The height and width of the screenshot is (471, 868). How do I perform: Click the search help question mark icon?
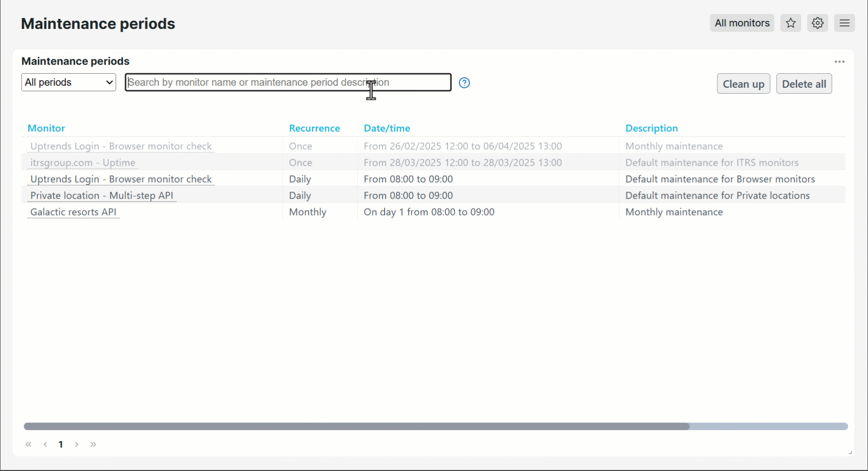[464, 83]
